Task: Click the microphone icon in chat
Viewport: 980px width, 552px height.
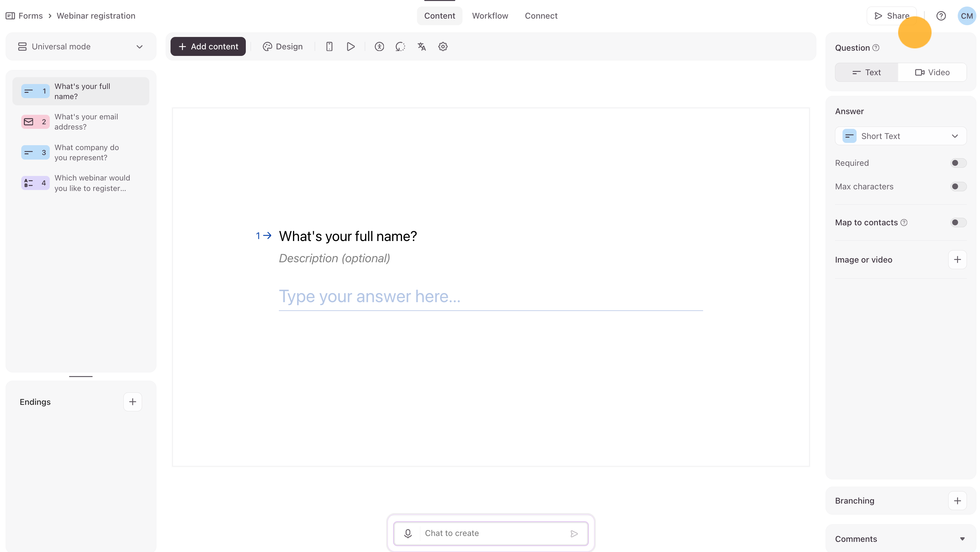Action: [408, 533]
